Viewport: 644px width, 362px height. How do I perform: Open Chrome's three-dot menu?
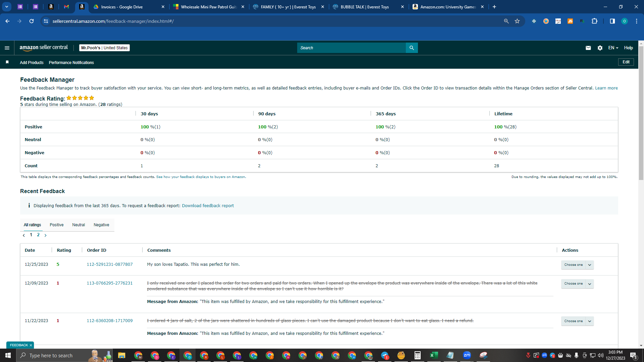(x=637, y=21)
